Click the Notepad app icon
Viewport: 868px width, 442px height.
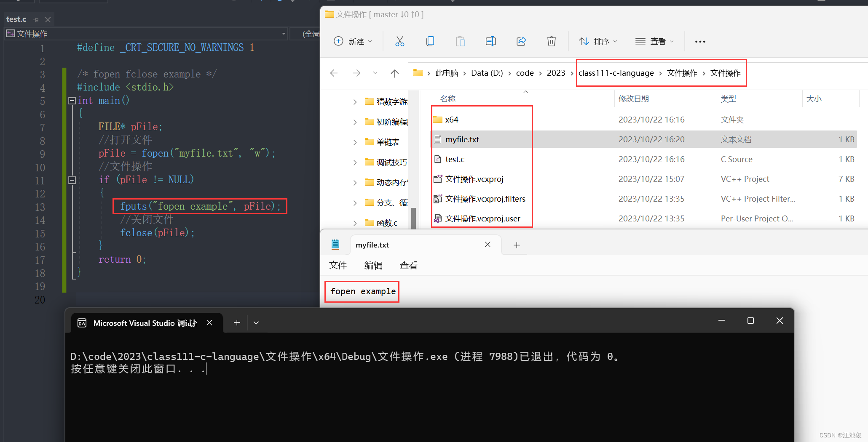coord(335,244)
